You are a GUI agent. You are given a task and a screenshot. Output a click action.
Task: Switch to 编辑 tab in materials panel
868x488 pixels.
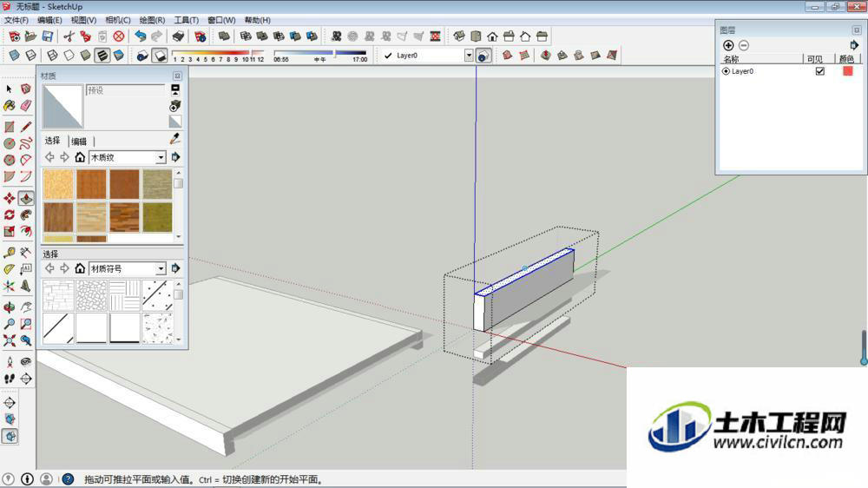pyautogui.click(x=79, y=142)
